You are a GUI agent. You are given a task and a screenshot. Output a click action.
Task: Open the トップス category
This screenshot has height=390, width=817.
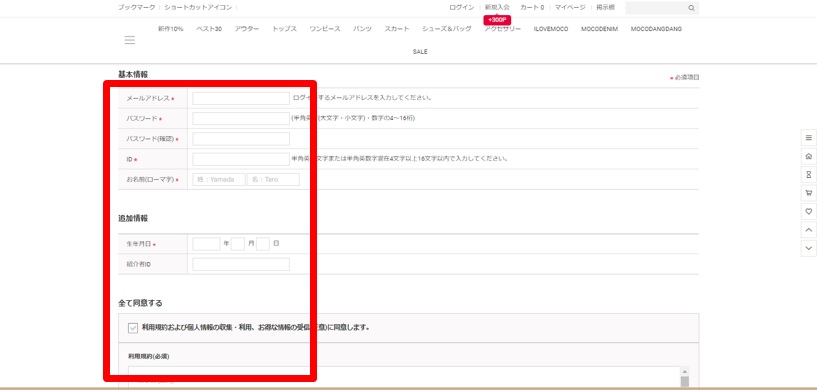(284, 29)
